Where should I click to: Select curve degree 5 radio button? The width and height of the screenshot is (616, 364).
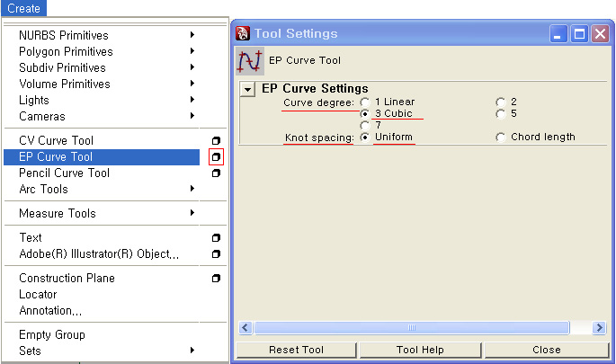(x=500, y=114)
